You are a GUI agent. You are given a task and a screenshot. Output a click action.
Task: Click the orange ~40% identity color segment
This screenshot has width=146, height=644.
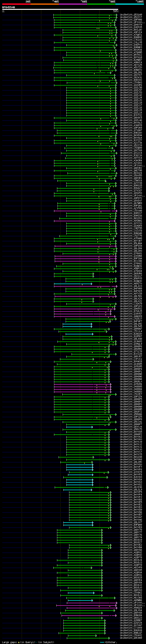45,4
